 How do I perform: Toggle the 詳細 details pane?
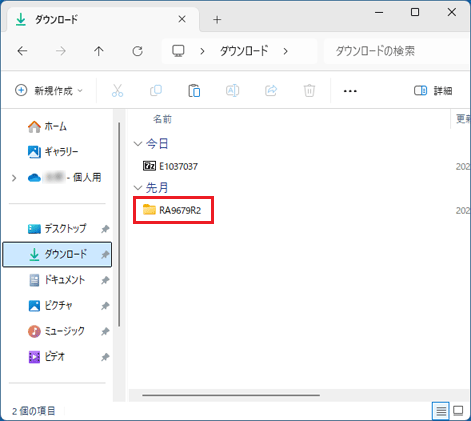[433, 91]
